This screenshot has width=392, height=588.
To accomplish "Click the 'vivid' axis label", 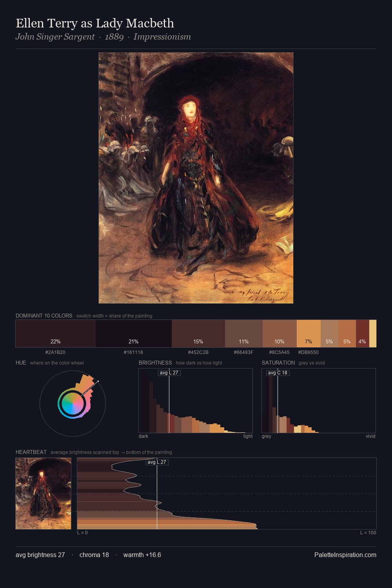I will 370,436.
